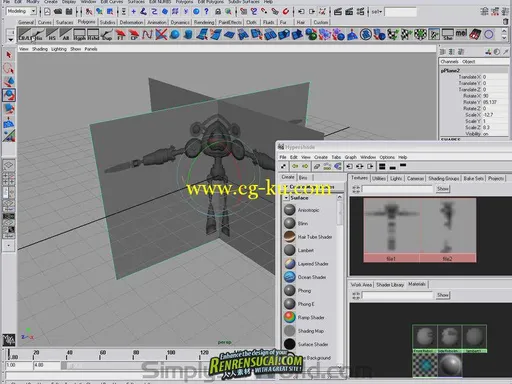Click the Hist shelf button
This screenshot has height=384, width=512.
click(x=38, y=34)
